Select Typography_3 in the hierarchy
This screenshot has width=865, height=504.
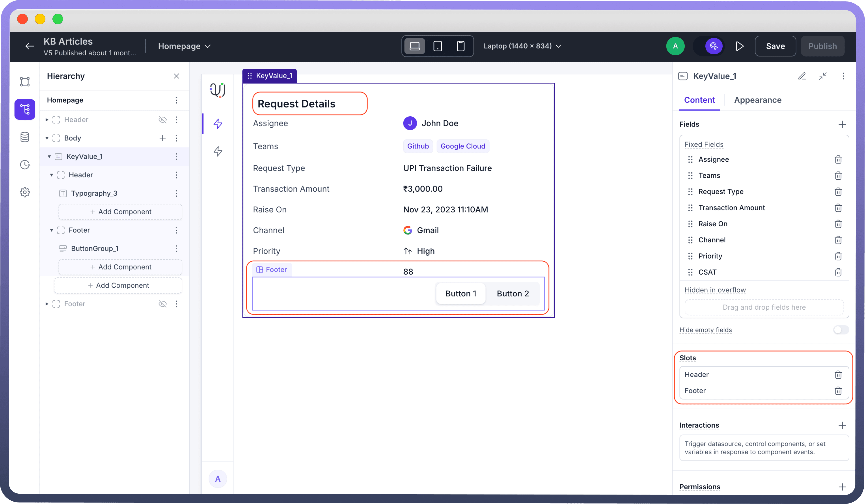coord(94,193)
